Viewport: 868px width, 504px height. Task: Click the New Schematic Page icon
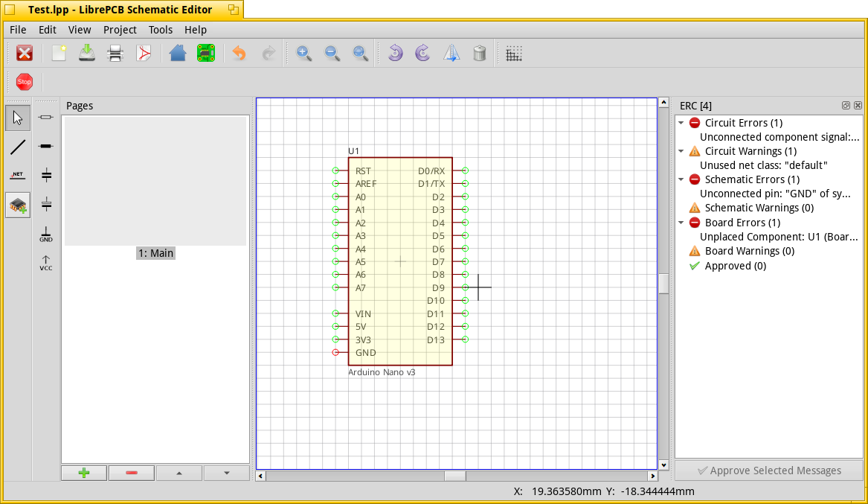click(x=59, y=53)
